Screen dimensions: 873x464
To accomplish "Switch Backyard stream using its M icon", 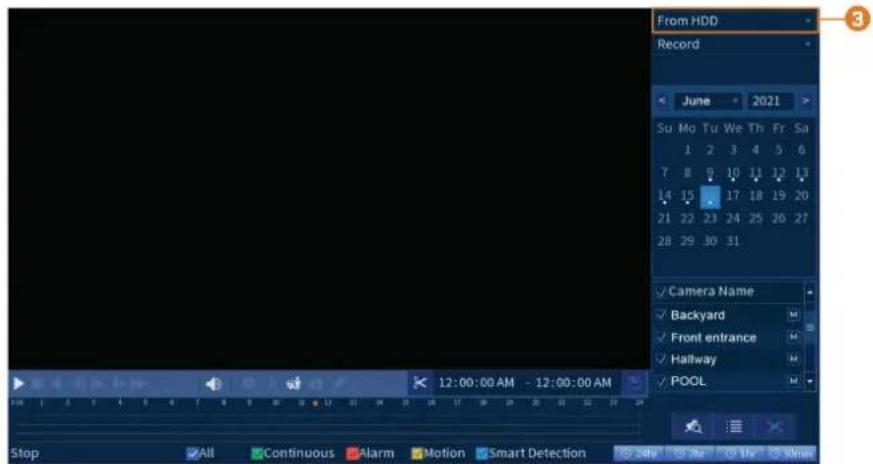I will tap(793, 315).
